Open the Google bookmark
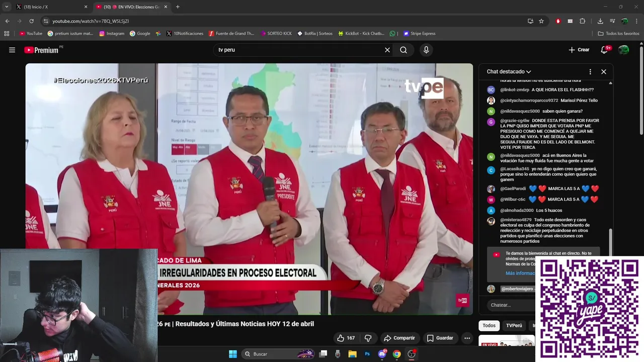This screenshot has width=644, height=362. [140, 34]
